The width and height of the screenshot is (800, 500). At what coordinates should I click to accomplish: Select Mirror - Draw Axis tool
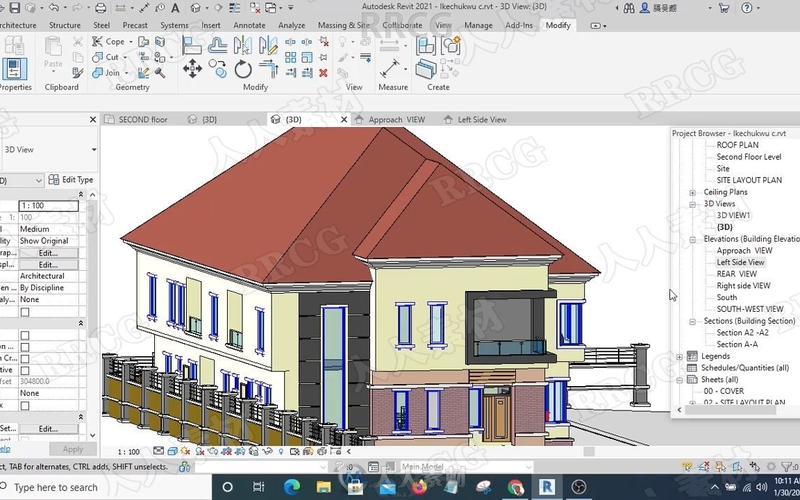pos(268,45)
